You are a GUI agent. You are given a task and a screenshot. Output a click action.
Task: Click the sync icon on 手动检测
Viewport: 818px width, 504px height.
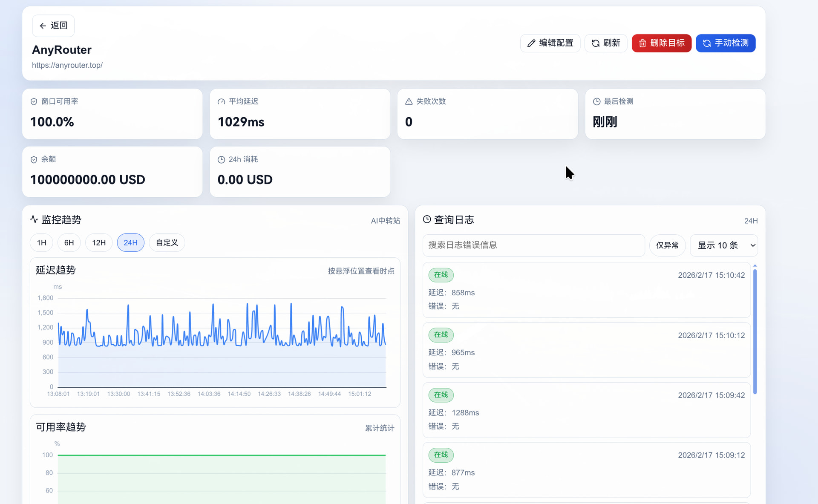pos(707,43)
